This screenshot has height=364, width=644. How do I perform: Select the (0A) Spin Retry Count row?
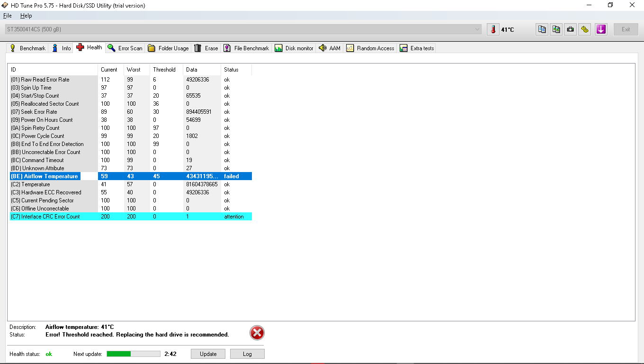tap(131, 128)
